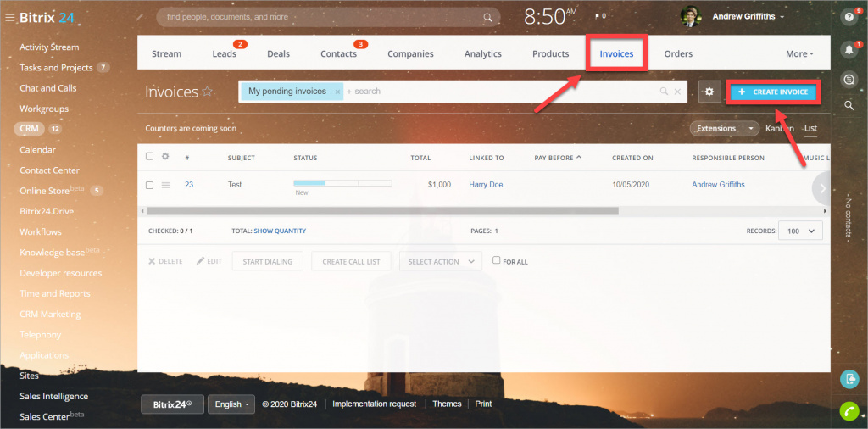The width and height of the screenshot is (868, 429).
Task: Open the Extensions dropdown arrow
Action: pyautogui.click(x=751, y=128)
